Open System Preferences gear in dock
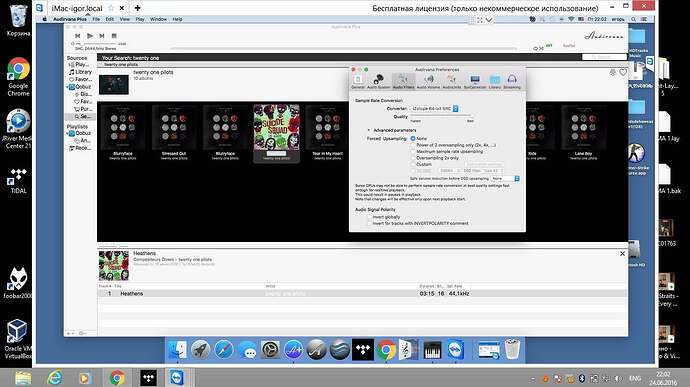Screen dimensions: 690x387 pos(270,350)
